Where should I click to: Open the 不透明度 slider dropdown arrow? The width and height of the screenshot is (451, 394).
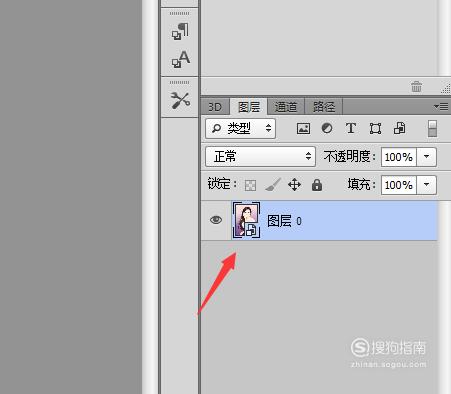(x=426, y=157)
